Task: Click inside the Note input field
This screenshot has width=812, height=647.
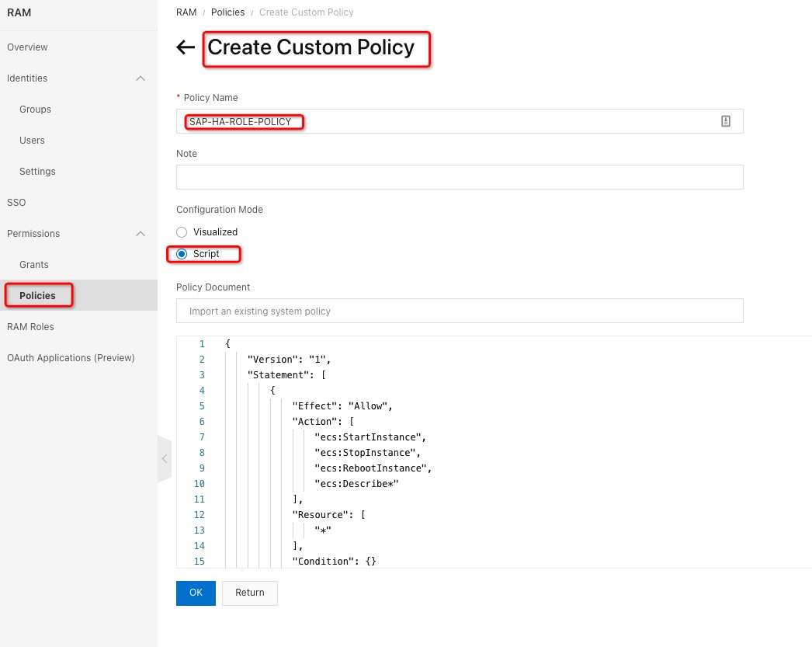Action: [x=460, y=177]
